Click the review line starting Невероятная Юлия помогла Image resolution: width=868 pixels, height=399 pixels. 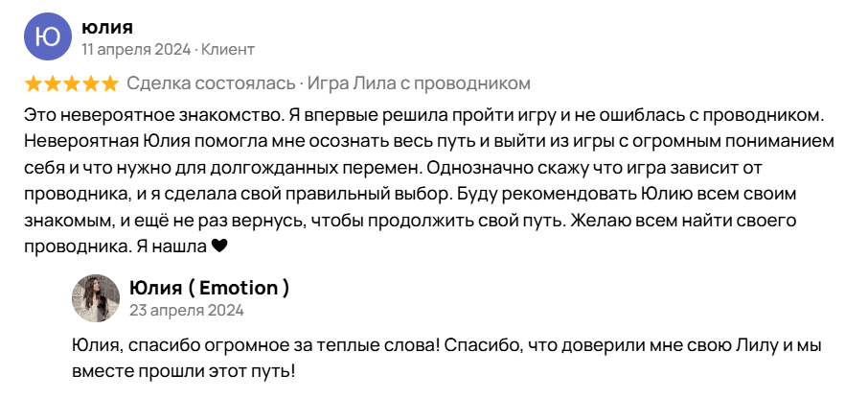click(429, 142)
